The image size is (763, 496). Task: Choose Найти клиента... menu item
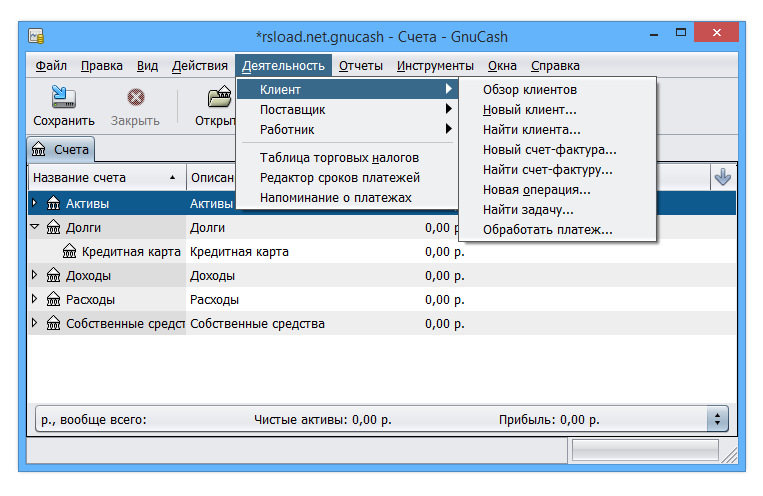[x=558, y=129]
